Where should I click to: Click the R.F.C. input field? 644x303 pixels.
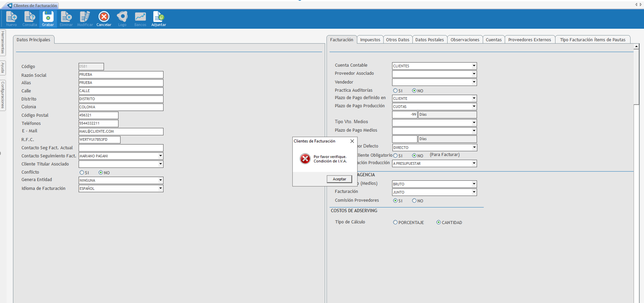(x=99, y=140)
